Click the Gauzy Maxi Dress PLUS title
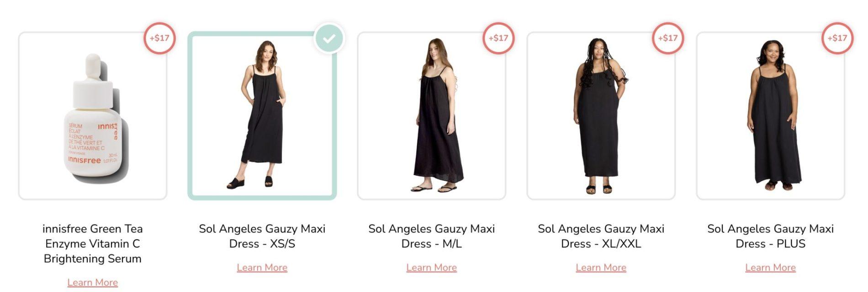Viewport: 868px width, 292px height. pos(771,236)
